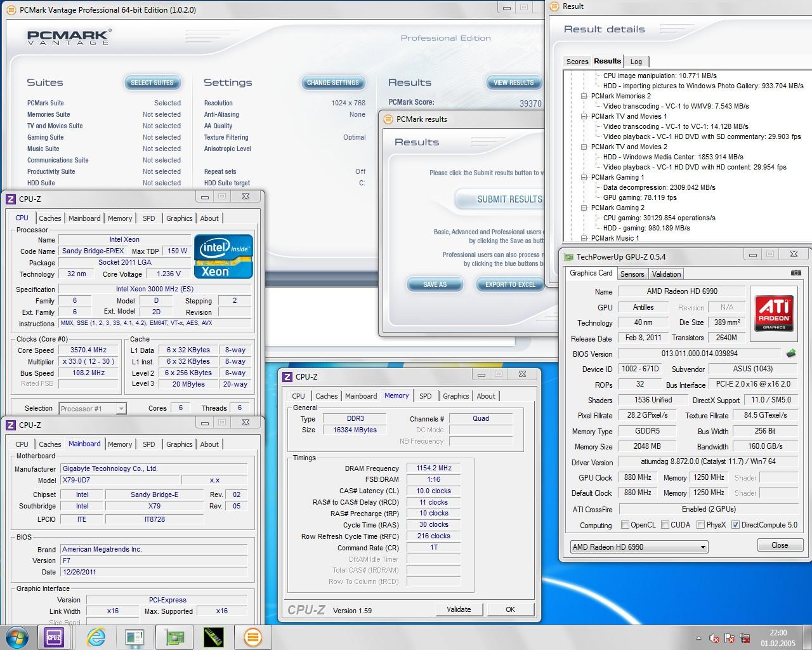Click the green memory module taskbar icon
Image resolution: width=812 pixels, height=650 pixels.
(214, 637)
